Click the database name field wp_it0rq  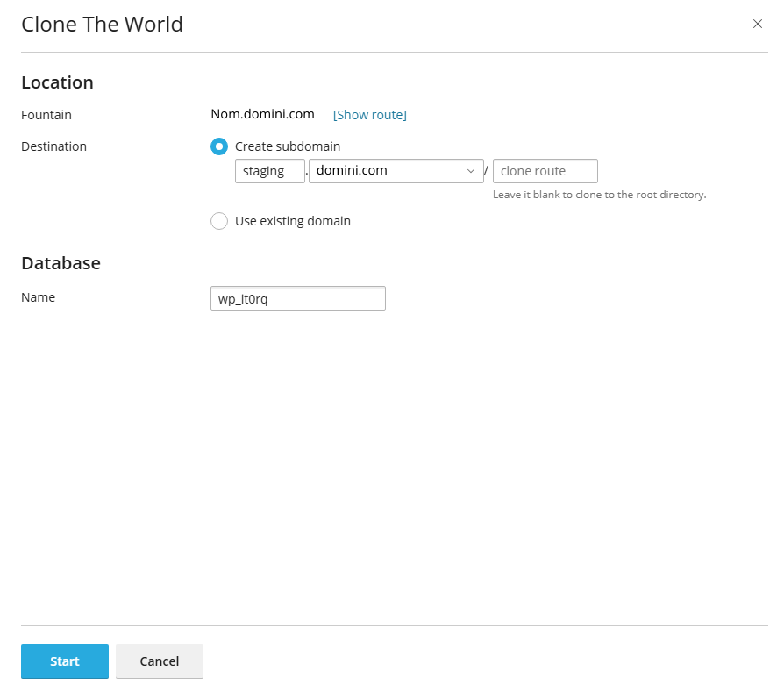(297, 298)
